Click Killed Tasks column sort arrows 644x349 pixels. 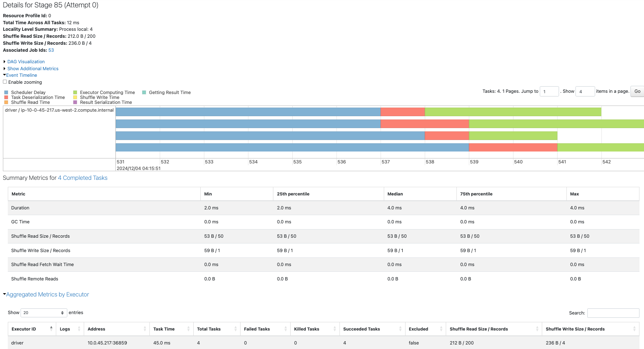click(335, 329)
